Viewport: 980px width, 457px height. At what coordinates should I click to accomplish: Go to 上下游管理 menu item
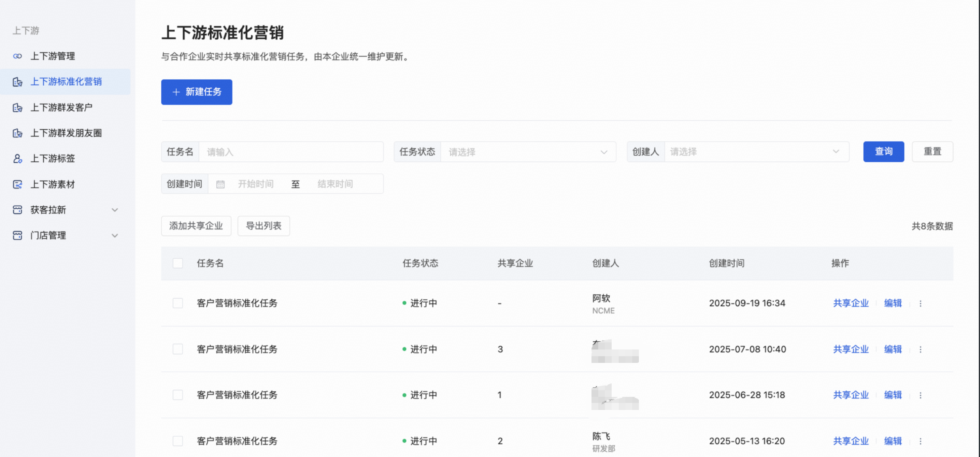pyautogui.click(x=65, y=56)
